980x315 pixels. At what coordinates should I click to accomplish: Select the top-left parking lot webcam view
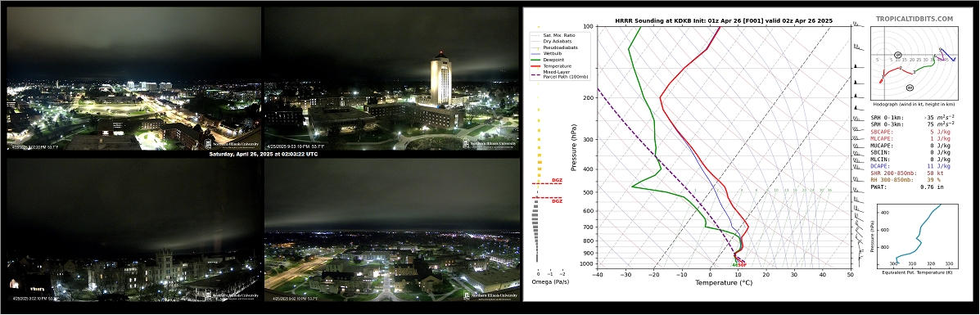tap(133, 79)
